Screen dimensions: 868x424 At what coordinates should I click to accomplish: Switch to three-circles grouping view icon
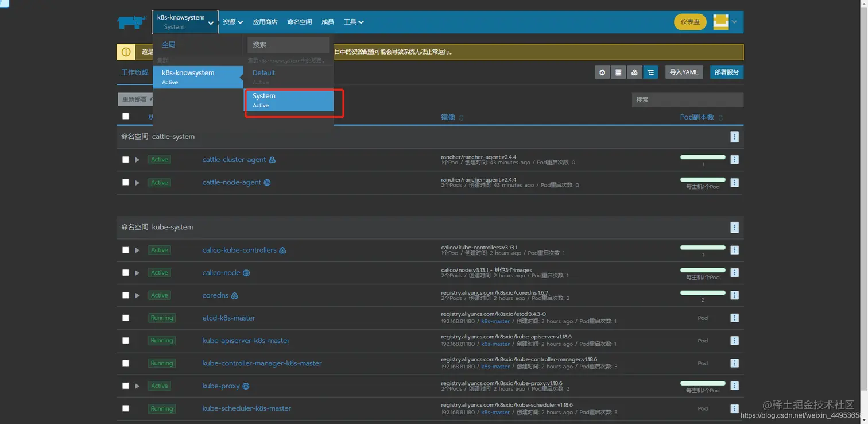[x=634, y=72]
